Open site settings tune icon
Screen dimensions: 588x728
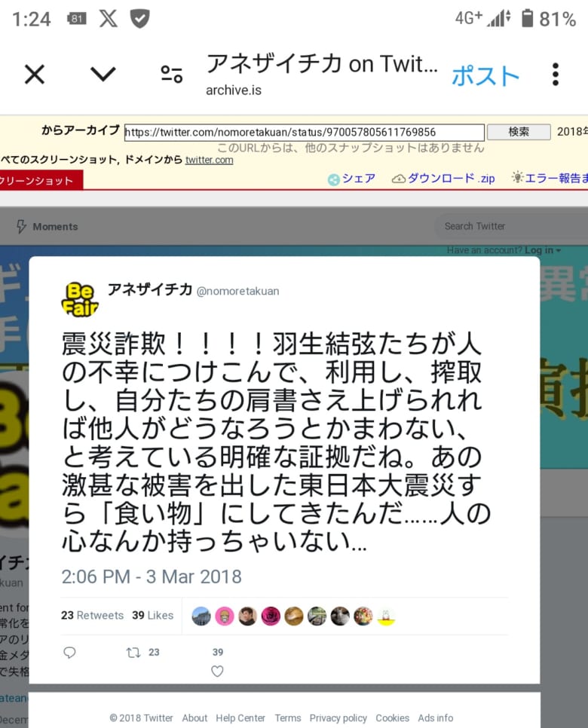click(x=171, y=75)
